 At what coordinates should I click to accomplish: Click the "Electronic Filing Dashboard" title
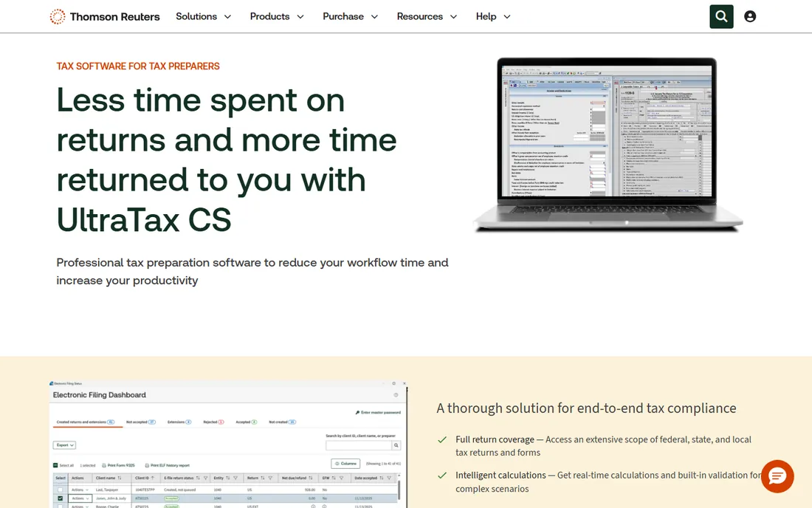click(100, 395)
